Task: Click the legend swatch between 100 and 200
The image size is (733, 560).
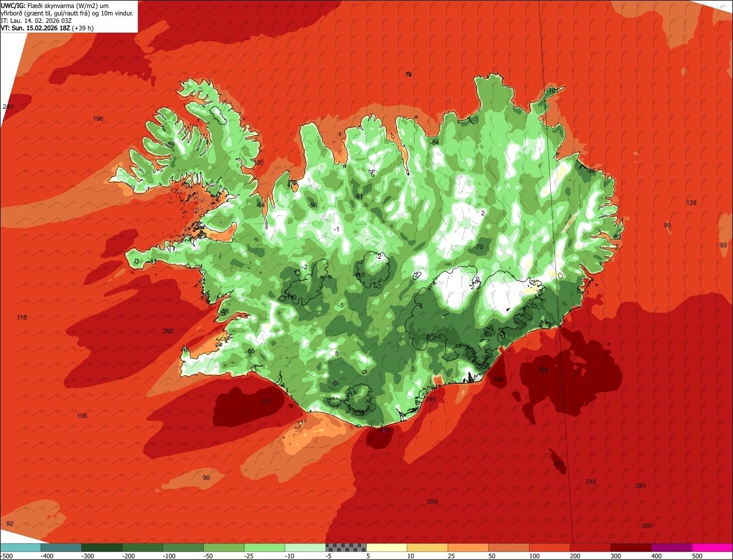Action: pyautogui.click(x=549, y=547)
